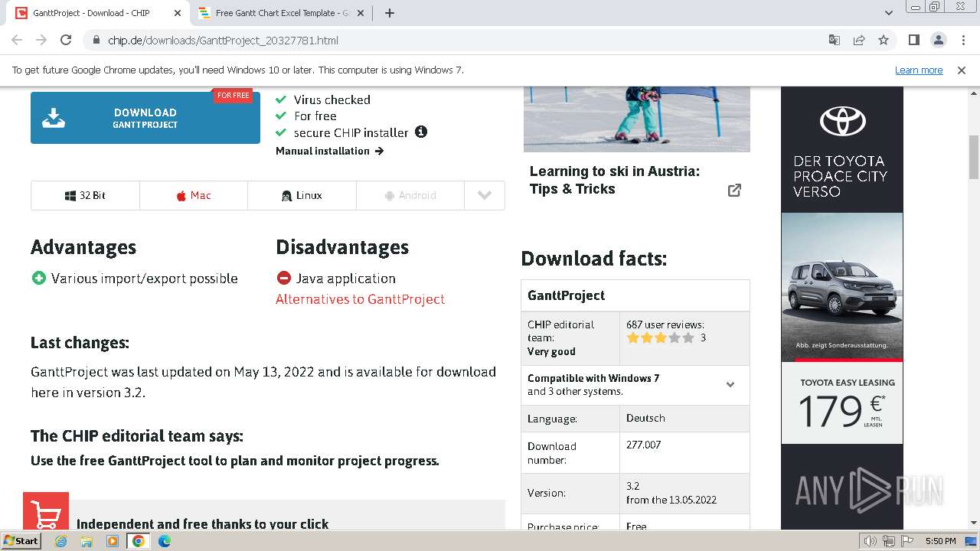The height and width of the screenshot is (551, 980).
Task: Share this page via the share icon
Action: click(859, 40)
